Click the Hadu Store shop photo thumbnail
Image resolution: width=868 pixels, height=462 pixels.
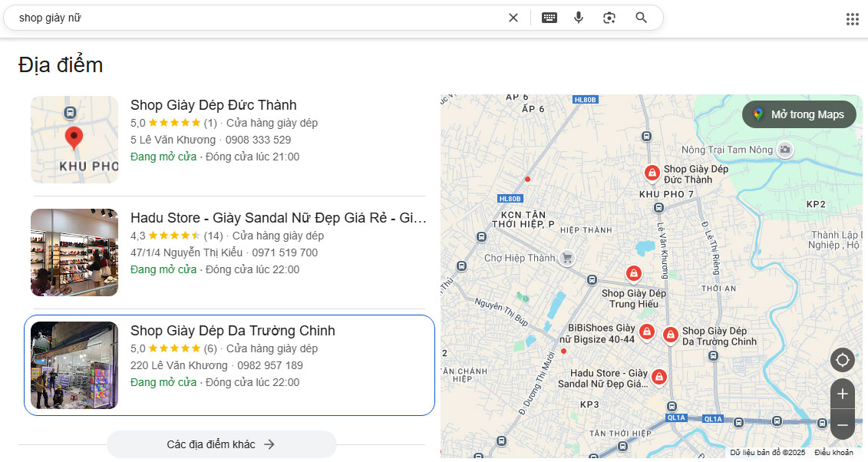74,252
